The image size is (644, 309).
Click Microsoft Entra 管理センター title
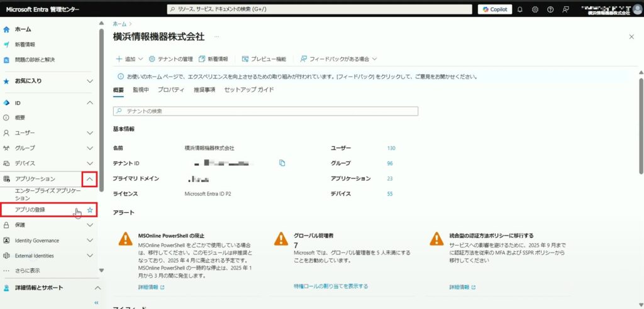pyautogui.click(x=43, y=9)
